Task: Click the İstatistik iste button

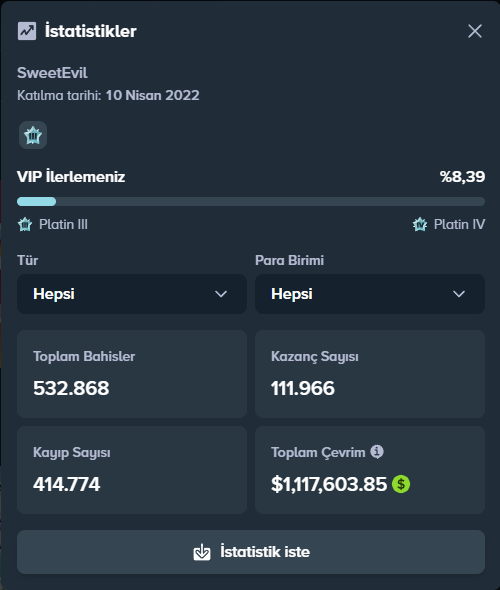Action: click(x=251, y=552)
